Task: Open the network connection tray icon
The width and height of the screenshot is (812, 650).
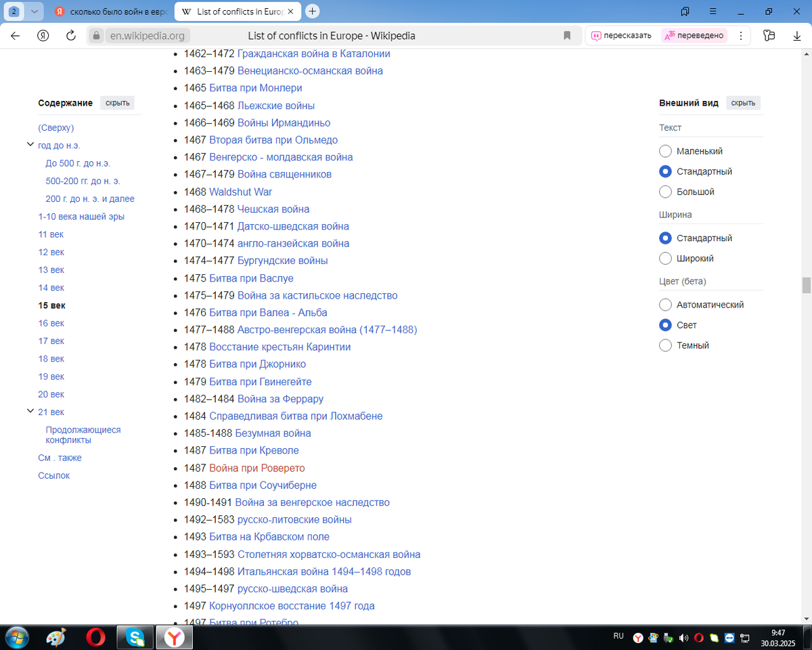Action: coord(745,638)
